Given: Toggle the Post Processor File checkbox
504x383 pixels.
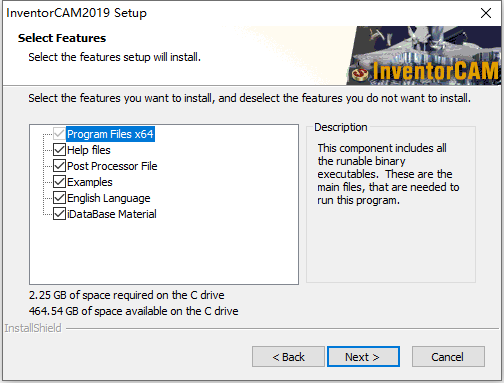Looking at the screenshot, I should coord(59,166).
